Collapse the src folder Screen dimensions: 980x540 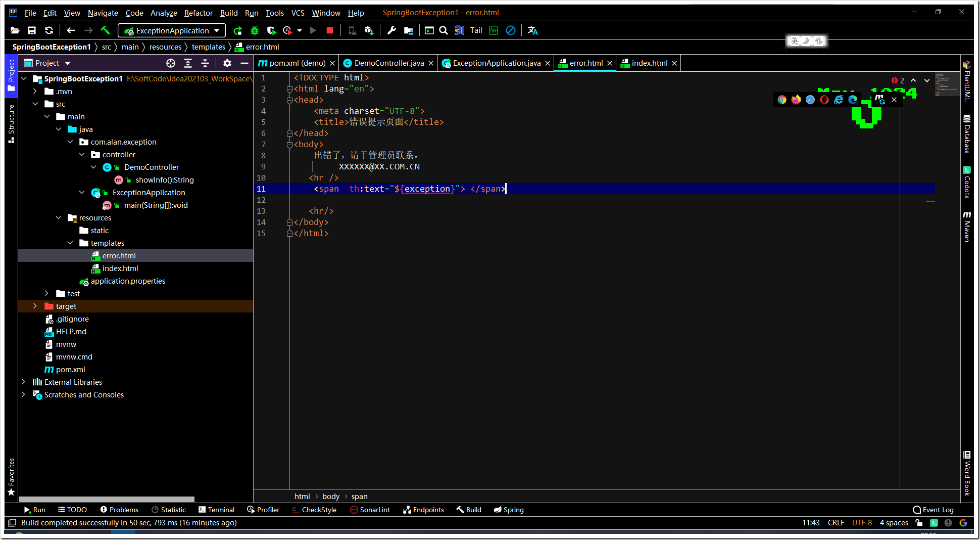(35, 104)
